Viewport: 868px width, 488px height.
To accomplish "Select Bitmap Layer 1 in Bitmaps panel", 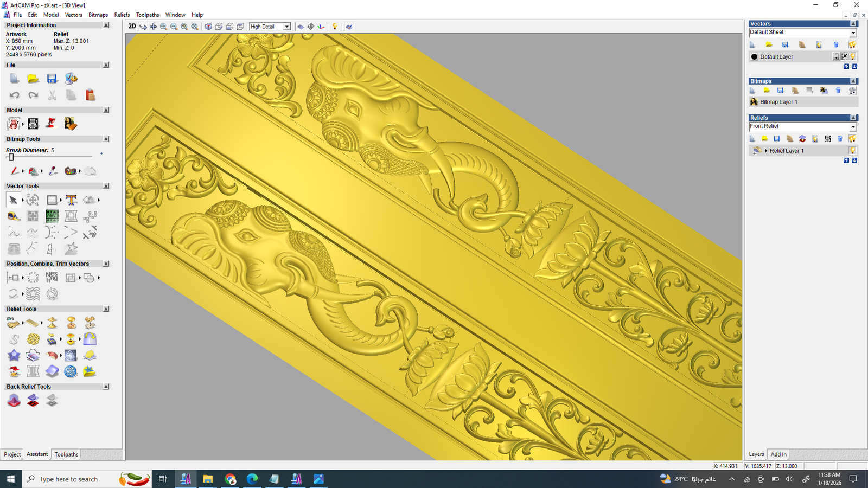I will click(778, 102).
